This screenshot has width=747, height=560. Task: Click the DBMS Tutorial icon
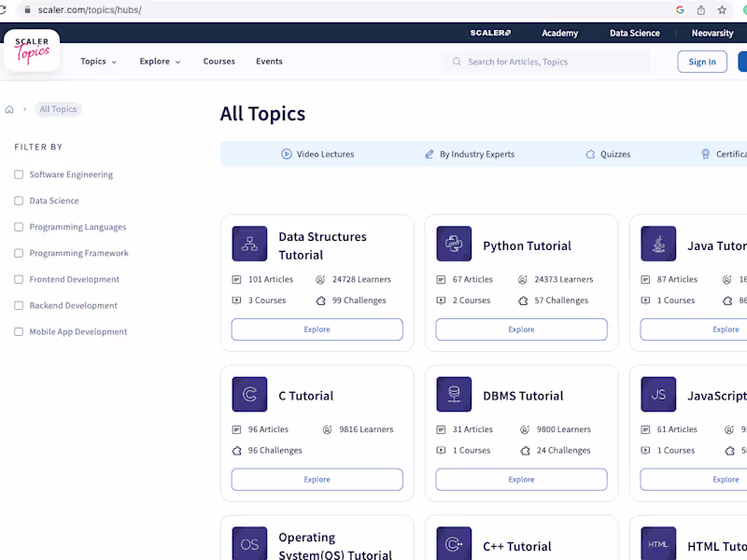[x=454, y=394]
